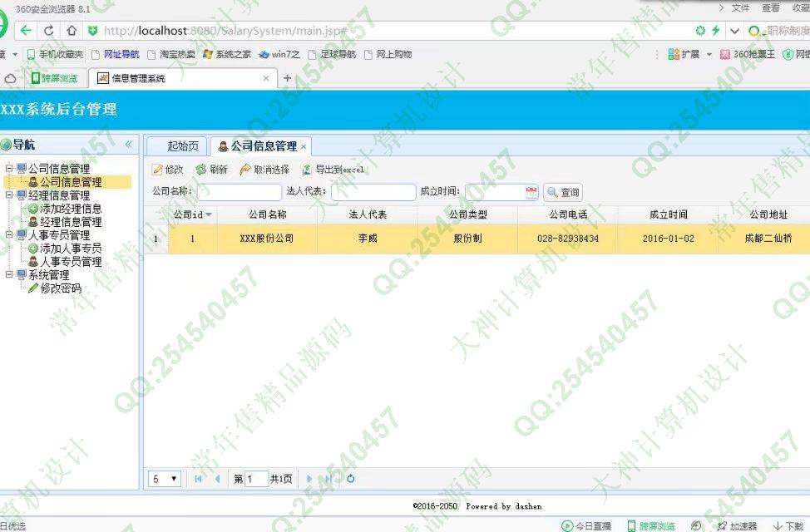Screen dimensions: 810x532
Task: Open the calendar date picker icon
Action: (531, 193)
